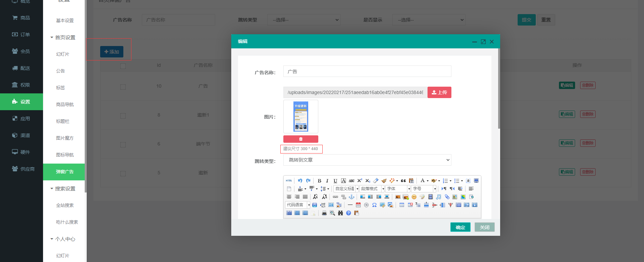Click the uploaded image thumbnail preview
644x262 pixels.
click(301, 117)
